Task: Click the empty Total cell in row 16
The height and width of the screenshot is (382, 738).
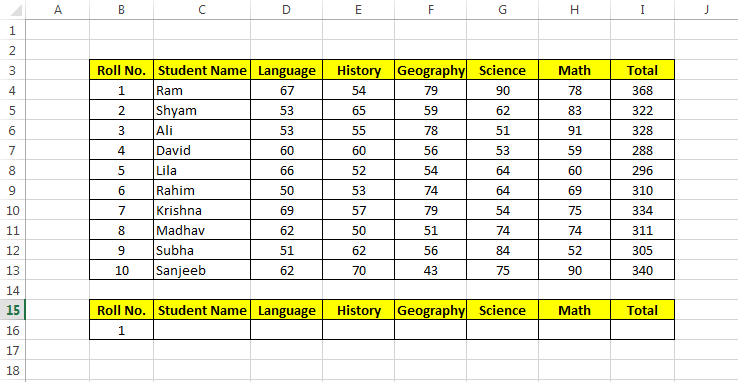Action: (x=642, y=330)
